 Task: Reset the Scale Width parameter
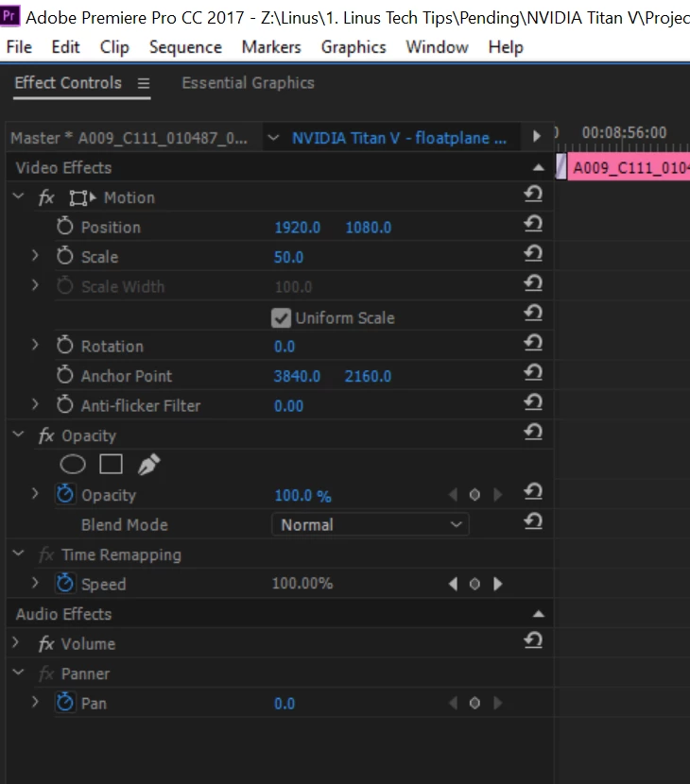[533, 283]
